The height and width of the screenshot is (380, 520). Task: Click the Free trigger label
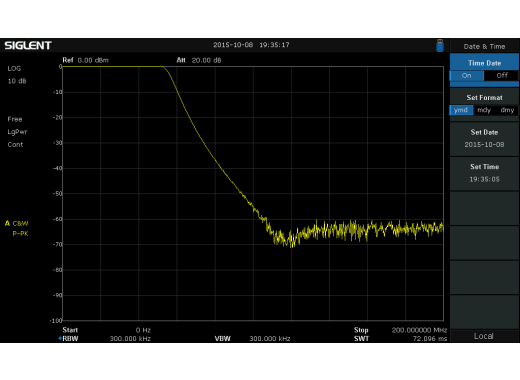[15, 119]
